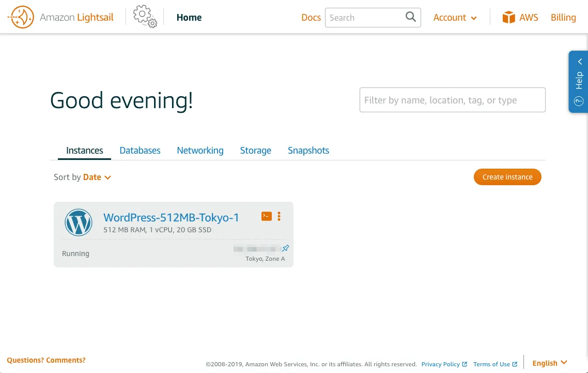Switch to the Databases tab
588x373 pixels.
(140, 151)
